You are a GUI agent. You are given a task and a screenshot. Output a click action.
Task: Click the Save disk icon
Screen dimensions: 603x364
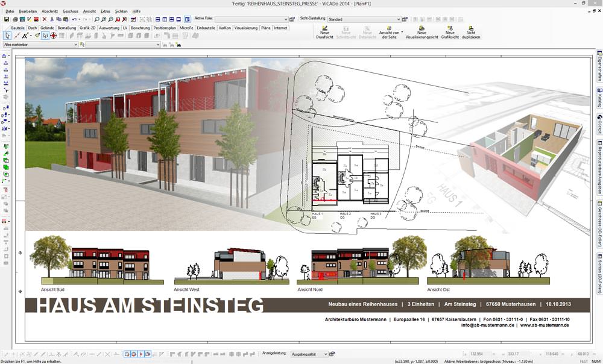click(x=7, y=19)
